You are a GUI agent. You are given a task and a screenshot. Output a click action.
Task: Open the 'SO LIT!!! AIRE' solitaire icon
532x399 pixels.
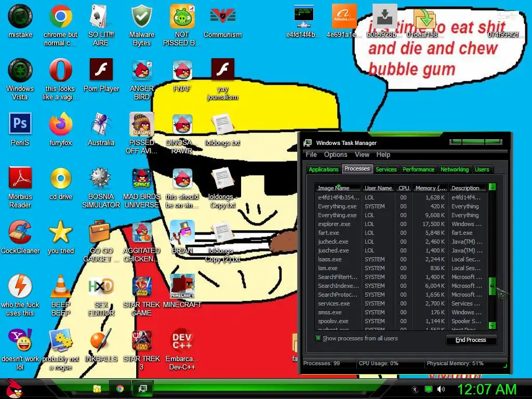(x=101, y=25)
